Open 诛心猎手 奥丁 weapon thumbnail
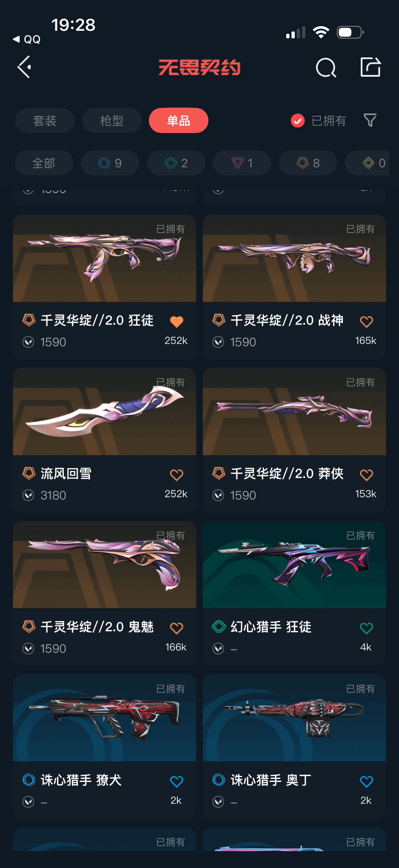 [294, 718]
